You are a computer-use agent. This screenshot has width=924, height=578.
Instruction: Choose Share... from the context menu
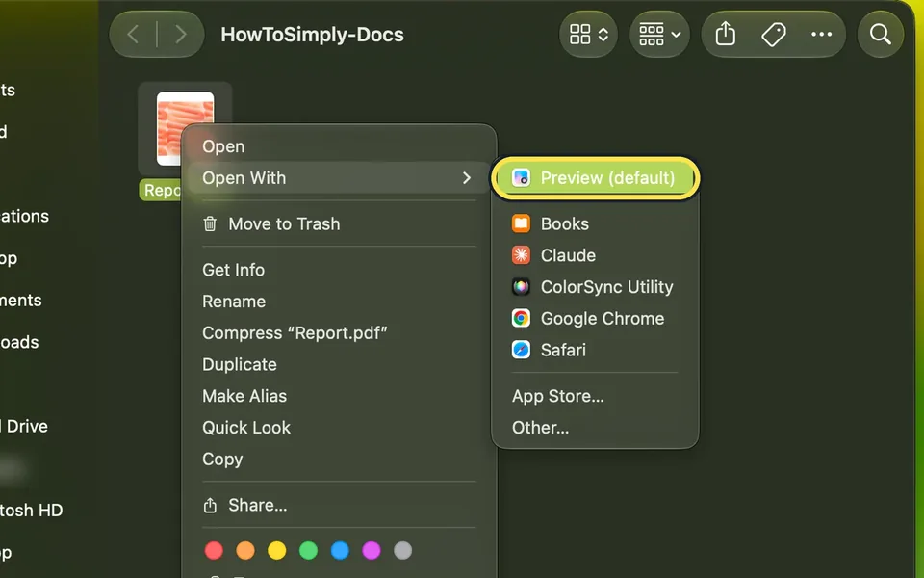[339, 505]
